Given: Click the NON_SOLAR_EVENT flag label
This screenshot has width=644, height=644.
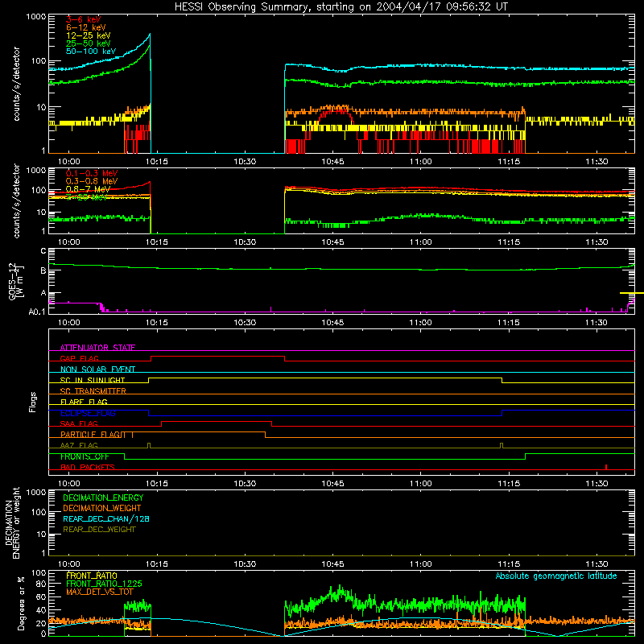Looking at the screenshot, I should (x=97, y=369).
